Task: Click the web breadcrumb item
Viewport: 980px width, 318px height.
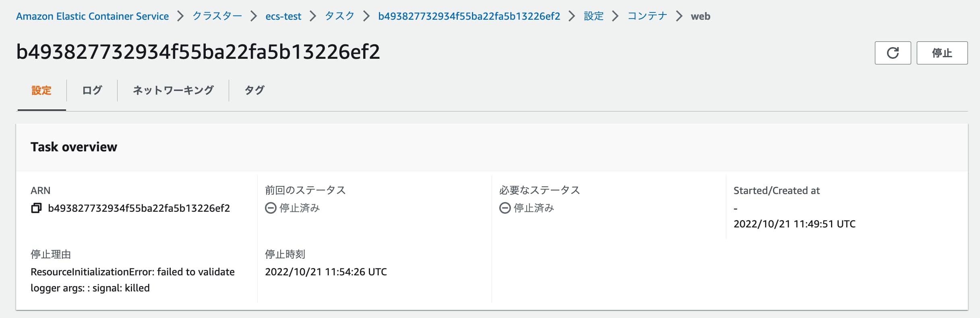Action: [701, 16]
